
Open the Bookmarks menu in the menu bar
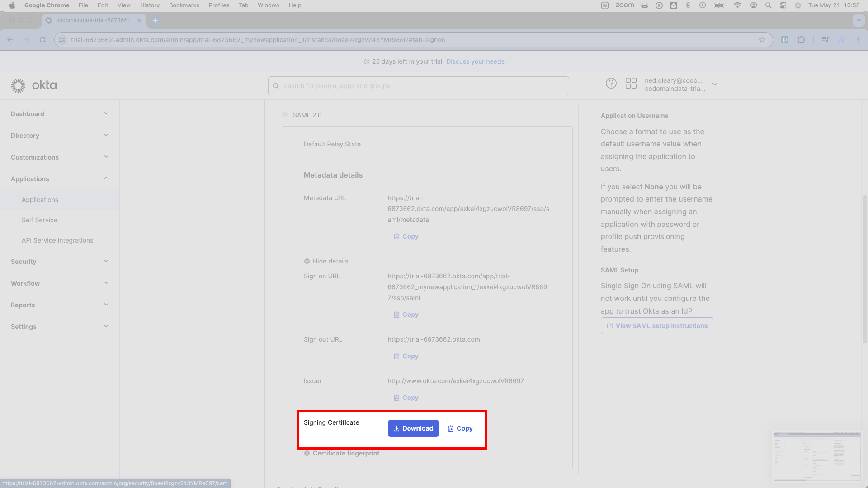pos(184,5)
